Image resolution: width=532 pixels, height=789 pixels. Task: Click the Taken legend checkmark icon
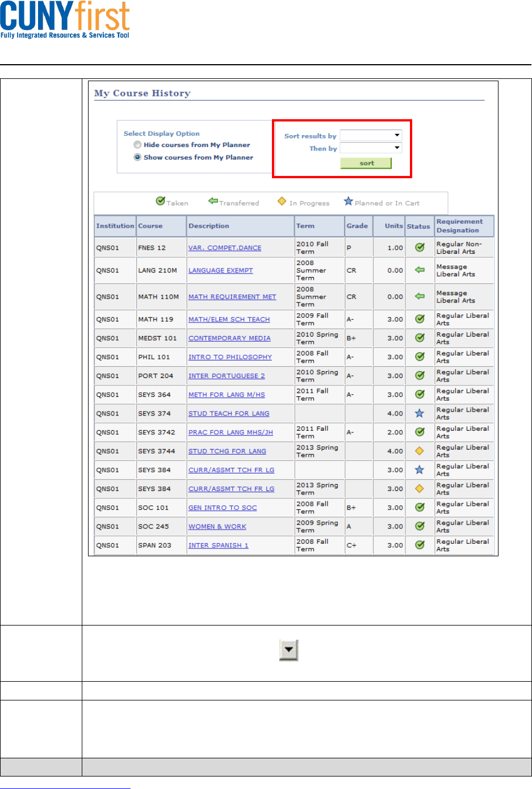coord(160,201)
